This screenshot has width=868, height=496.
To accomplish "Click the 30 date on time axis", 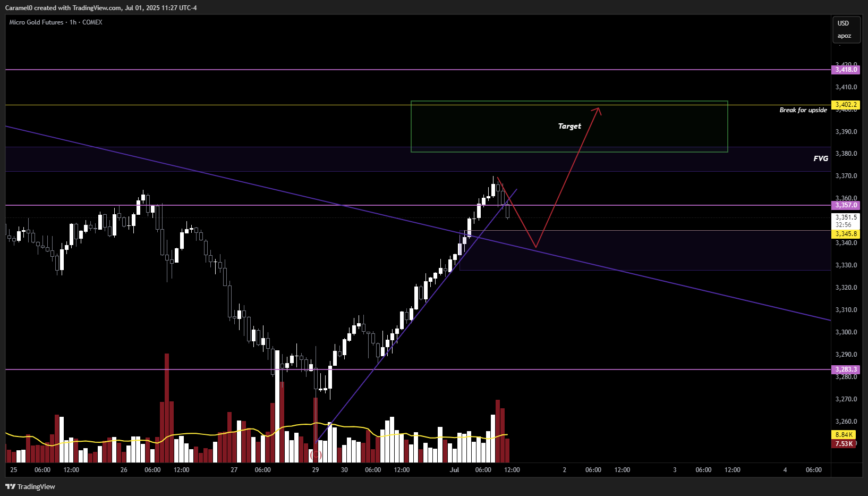I will pyautogui.click(x=344, y=470).
